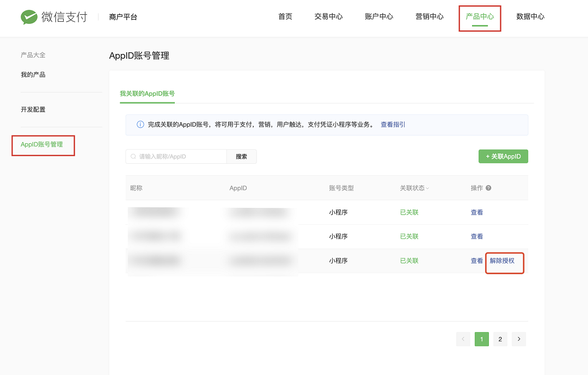Click 解除授权 in the third row
This screenshot has width=588, height=375.
tap(502, 261)
